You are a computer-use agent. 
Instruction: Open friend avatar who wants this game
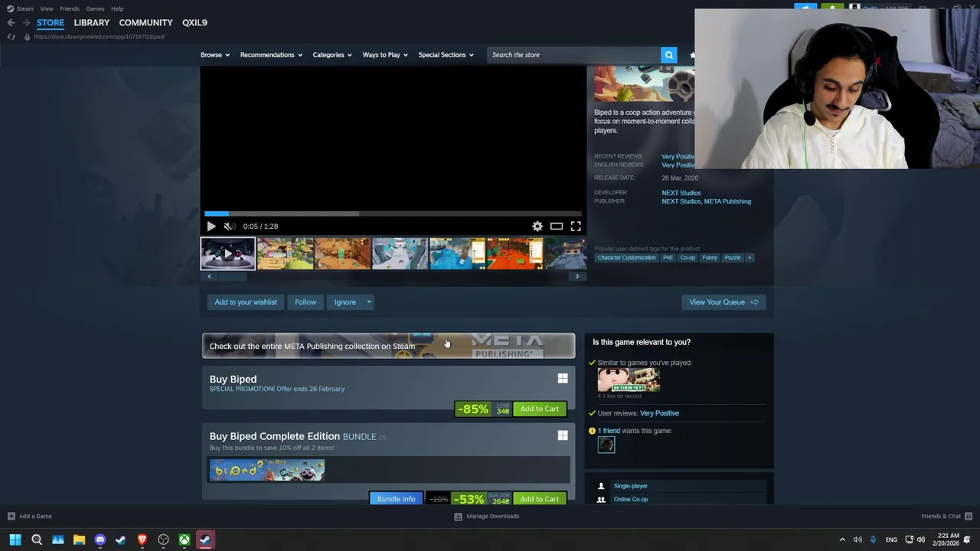[606, 445]
